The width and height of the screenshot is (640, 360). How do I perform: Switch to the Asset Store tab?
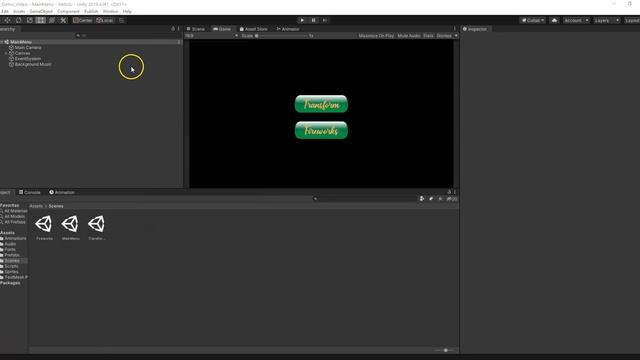click(253, 29)
